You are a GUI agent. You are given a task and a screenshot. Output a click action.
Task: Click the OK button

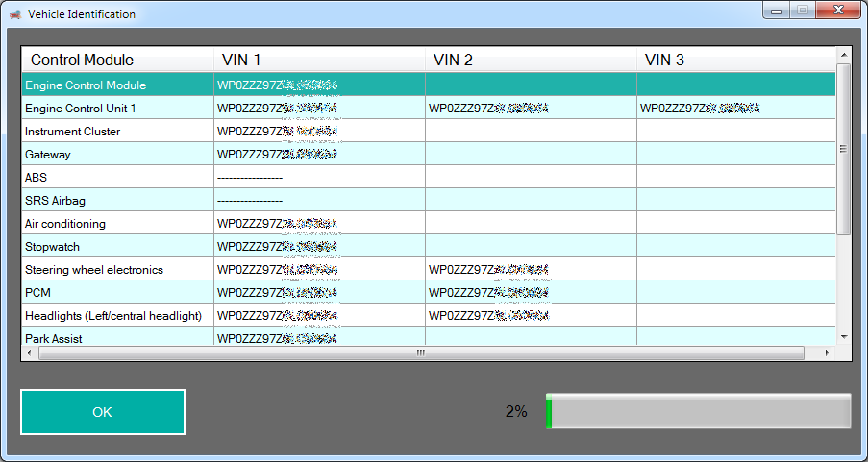(103, 412)
